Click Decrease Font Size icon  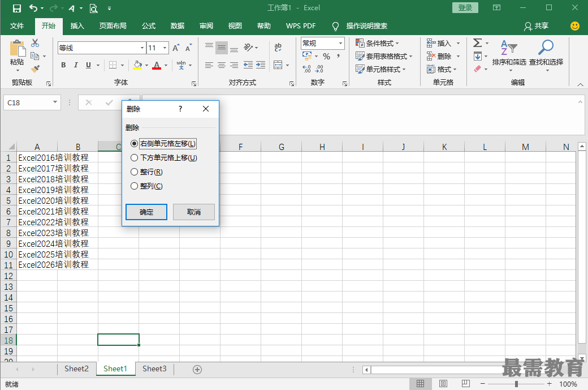(x=188, y=48)
